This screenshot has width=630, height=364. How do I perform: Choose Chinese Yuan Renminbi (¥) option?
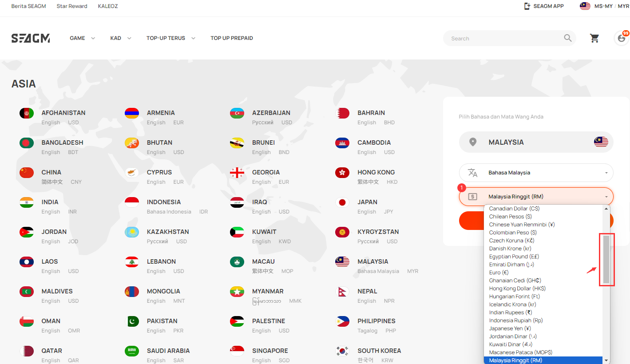543,225
